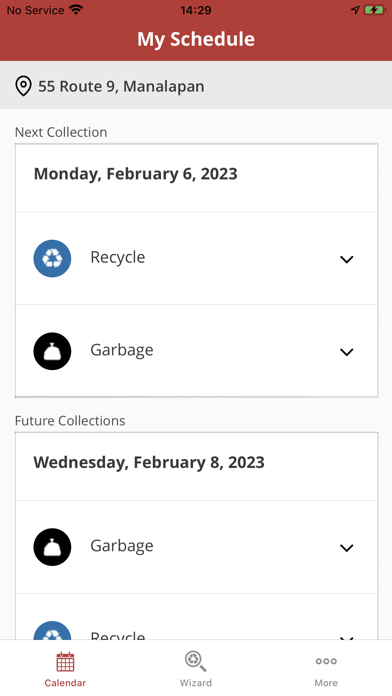Tap the Wi-Fi status icon
The height and width of the screenshot is (696, 392).
[x=76, y=10]
